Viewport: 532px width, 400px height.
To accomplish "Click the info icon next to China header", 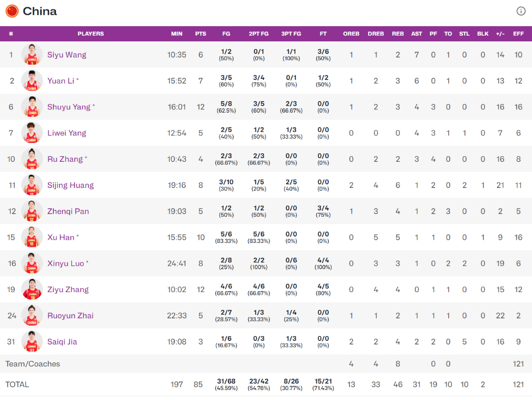I will tap(521, 11).
